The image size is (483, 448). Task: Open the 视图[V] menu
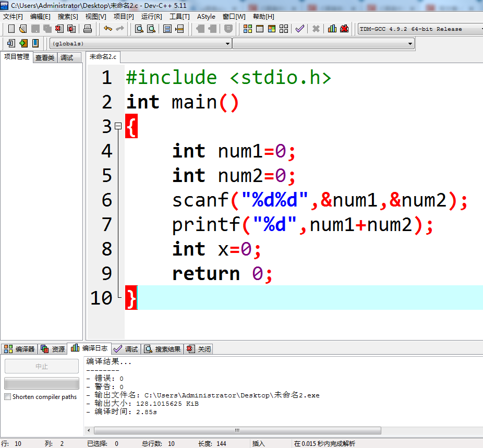(x=96, y=17)
